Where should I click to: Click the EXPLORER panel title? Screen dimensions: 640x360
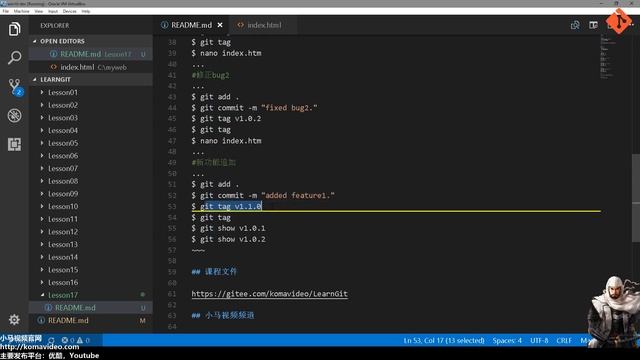[x=55, y=25]
